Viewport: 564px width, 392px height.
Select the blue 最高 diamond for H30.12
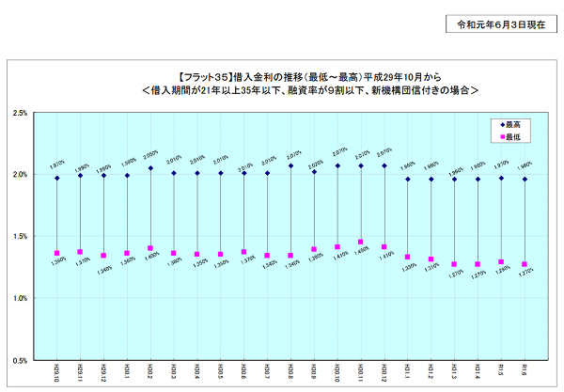pyautogui.click(x=384, y=165)
